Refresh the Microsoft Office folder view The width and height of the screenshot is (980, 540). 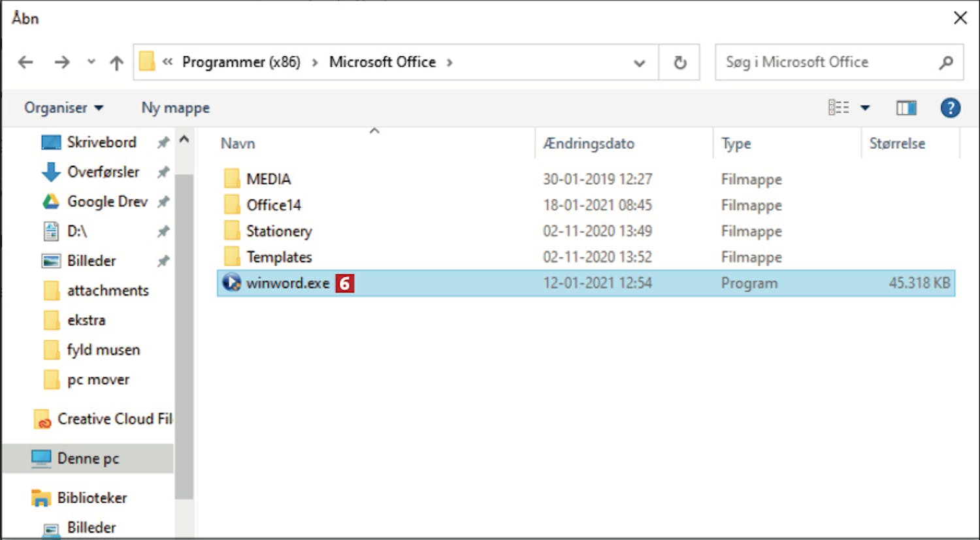[x=679, y=63]
